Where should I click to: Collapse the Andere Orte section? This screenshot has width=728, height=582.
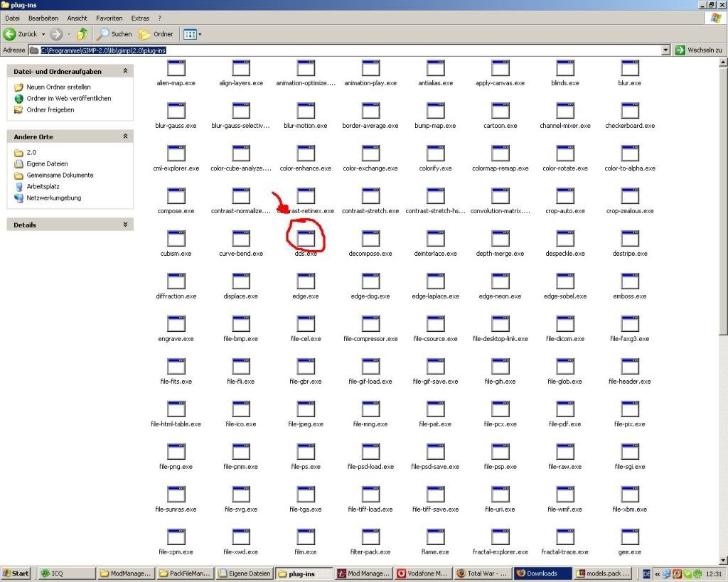tap(125, 136)
